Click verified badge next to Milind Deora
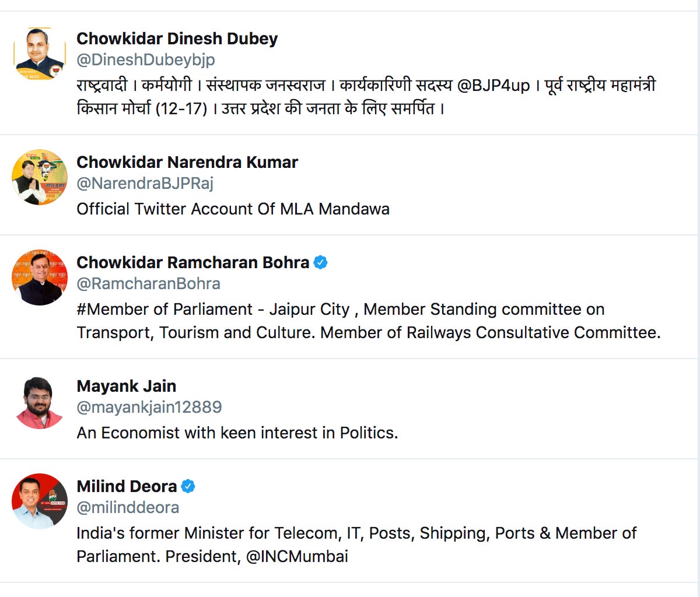Image resolution: width=700 pixels, height=597 pixels. (x=188, y=486)
